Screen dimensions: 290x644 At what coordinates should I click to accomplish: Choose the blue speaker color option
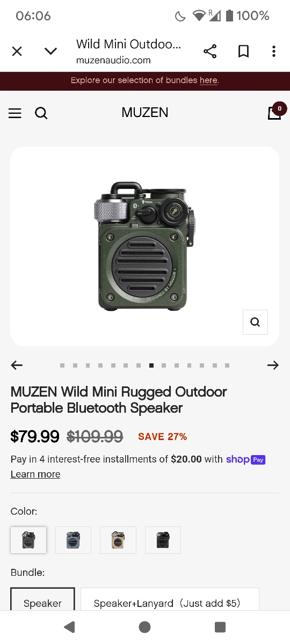[74, 540]
